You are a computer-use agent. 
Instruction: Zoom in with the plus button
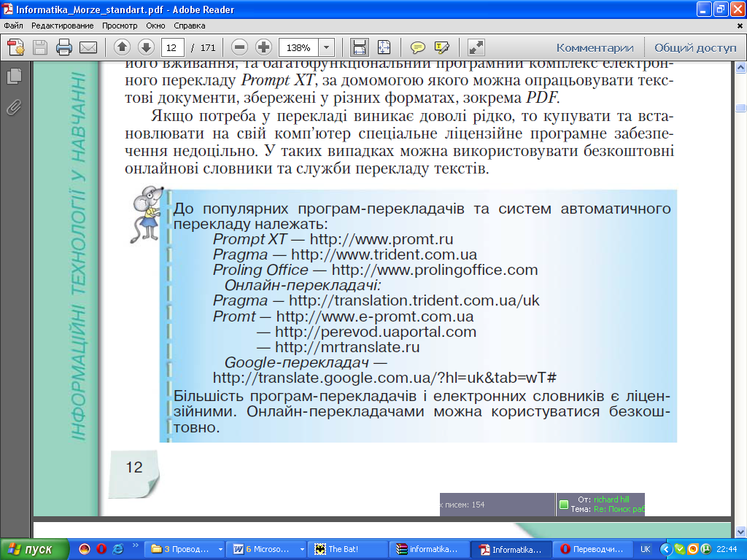263,47
